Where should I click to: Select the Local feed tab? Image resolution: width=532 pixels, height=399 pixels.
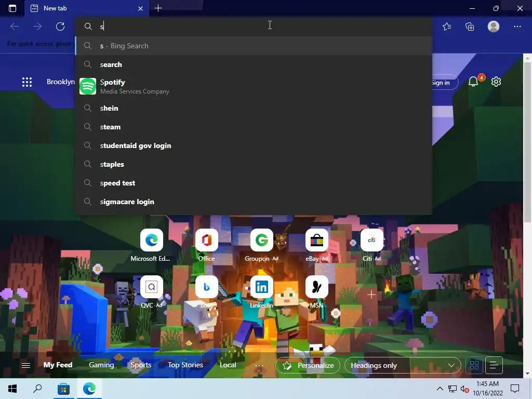[228, 365]
